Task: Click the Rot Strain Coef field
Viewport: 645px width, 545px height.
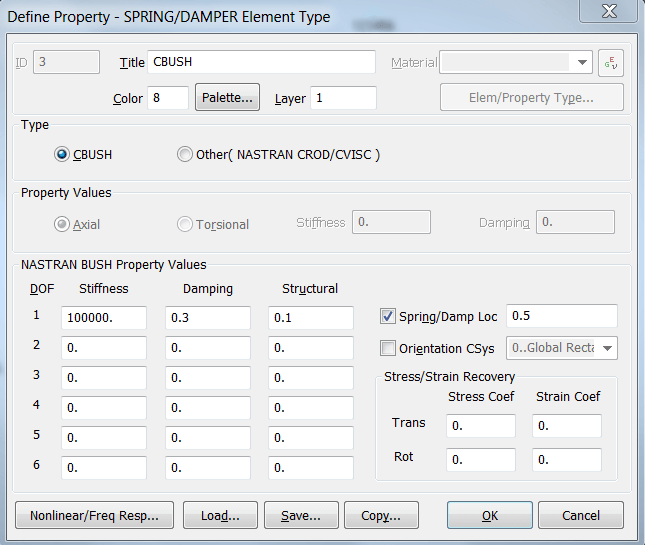Action: click(x=567, y=459)
